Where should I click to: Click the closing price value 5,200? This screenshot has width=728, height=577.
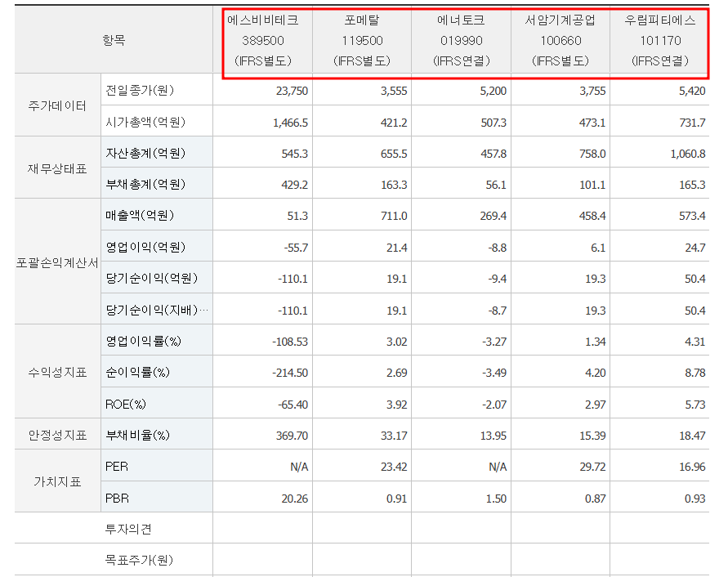click(493, 91)
